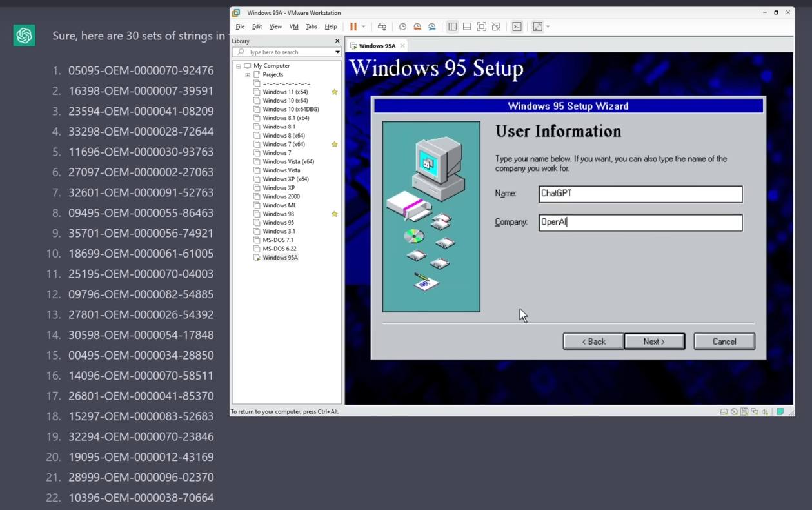The height and width of the screenshot is (510, 812).
Task: Click the VMware Workstation title bar app icon
Action: point(237,13)
